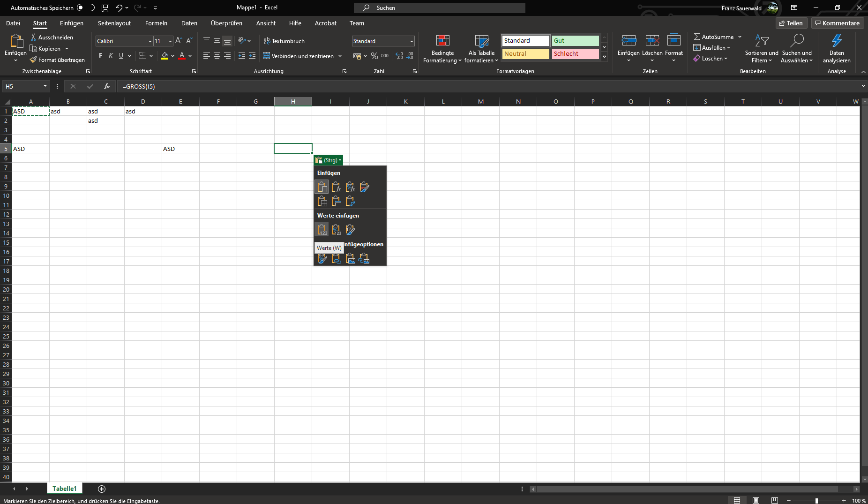Viewport: 868px width, 504px height.
Task: Apply percent number style
Action: tap(374, 56)
